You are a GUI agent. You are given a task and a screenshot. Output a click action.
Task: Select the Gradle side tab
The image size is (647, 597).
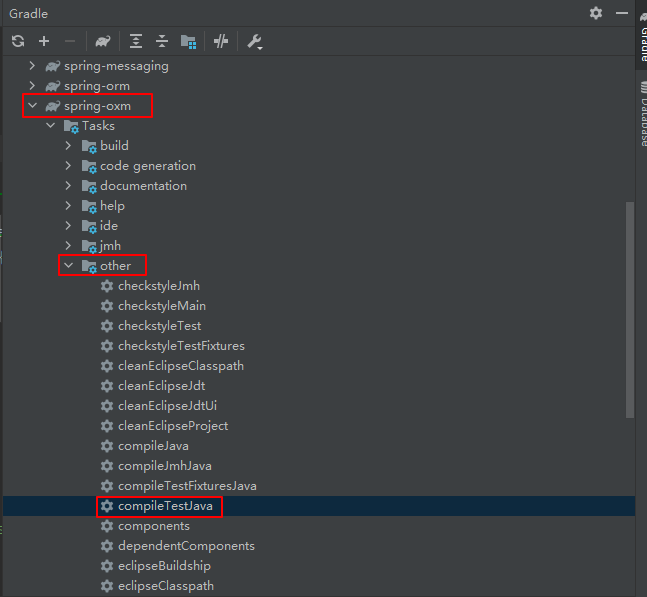643,36
